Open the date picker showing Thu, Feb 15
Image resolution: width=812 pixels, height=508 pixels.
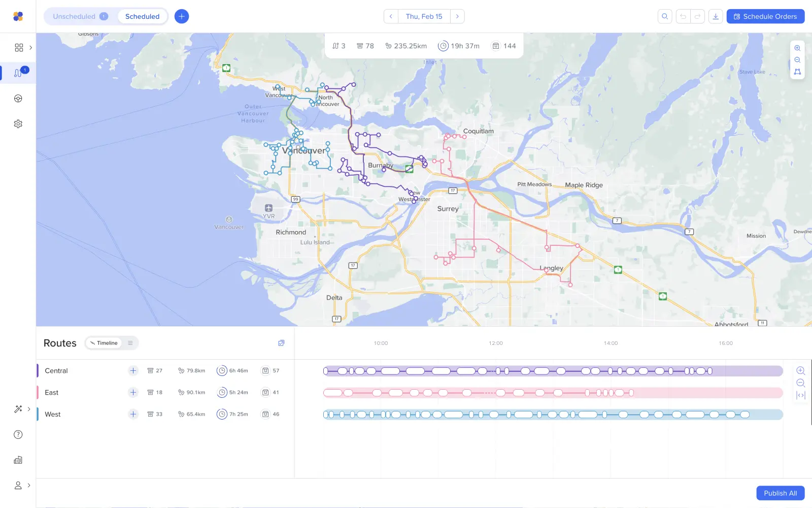pyautogui.click(x=424, y=16)
